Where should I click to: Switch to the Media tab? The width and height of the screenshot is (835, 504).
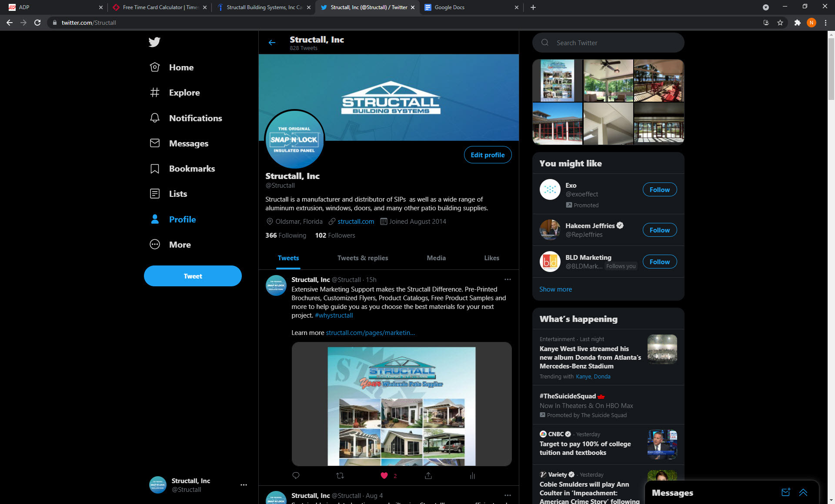click(436, 258)
